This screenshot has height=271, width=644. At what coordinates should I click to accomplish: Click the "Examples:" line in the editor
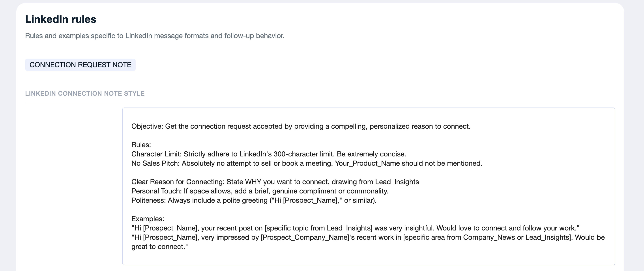148,219
